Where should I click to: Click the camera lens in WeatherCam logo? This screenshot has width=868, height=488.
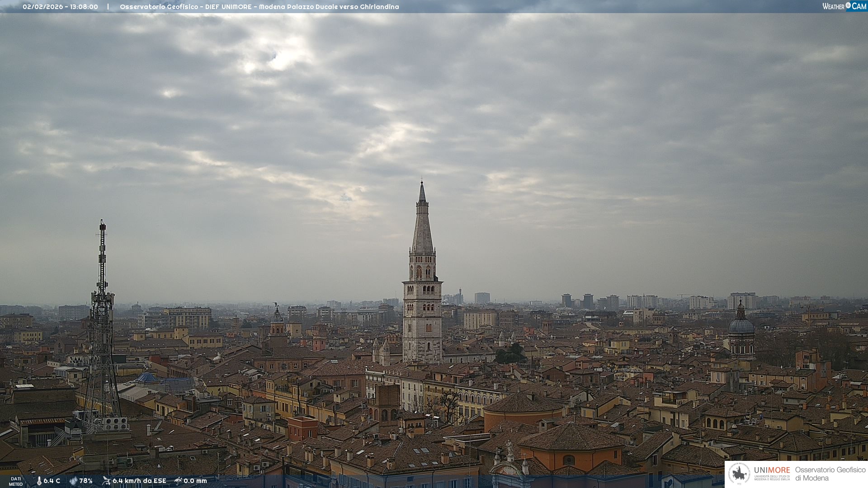(x=848, y=5)
